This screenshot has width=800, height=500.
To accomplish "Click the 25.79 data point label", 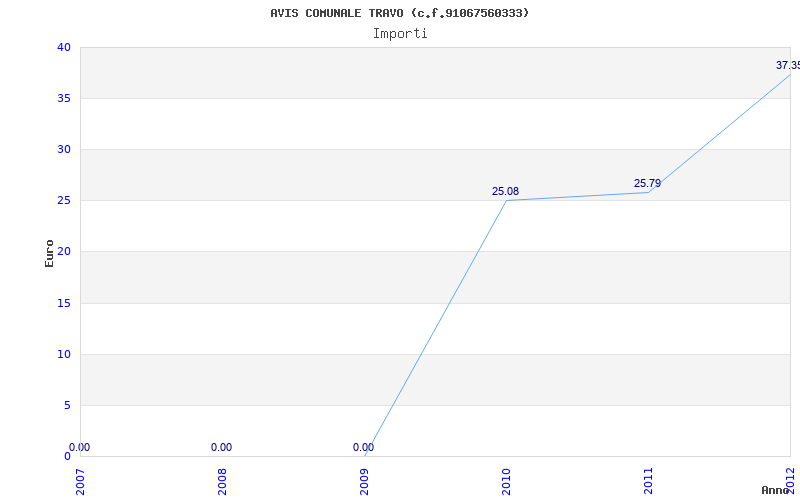I will [647, 183].
